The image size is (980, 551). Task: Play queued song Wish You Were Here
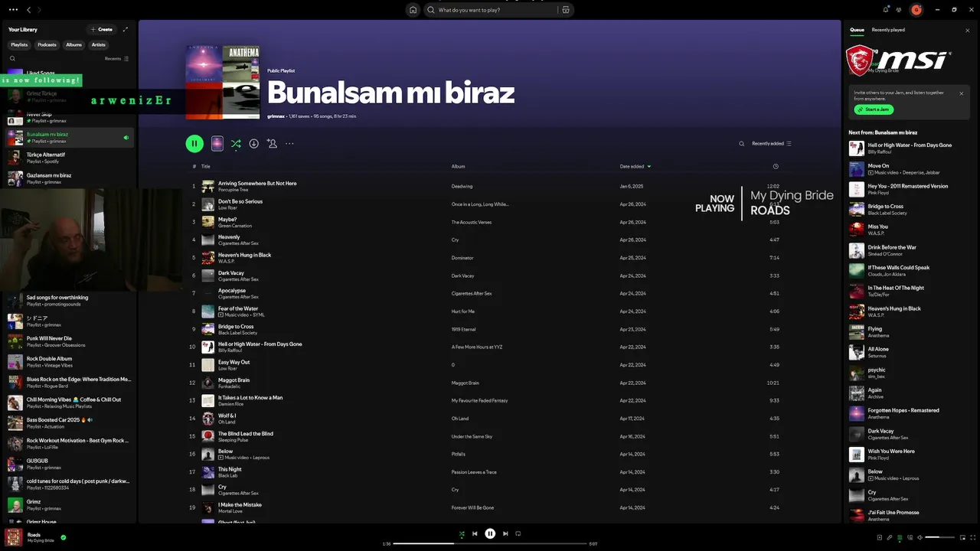(907, 454)
